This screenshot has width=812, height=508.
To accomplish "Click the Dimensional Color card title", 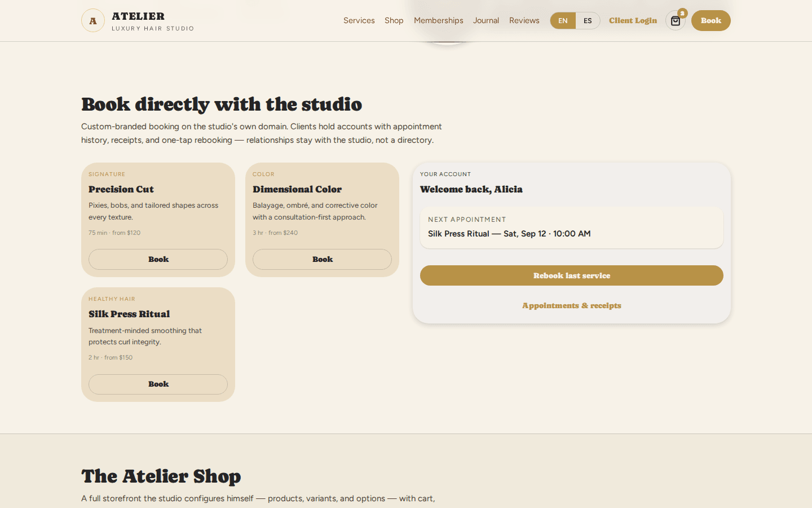I will coord(297,189).
